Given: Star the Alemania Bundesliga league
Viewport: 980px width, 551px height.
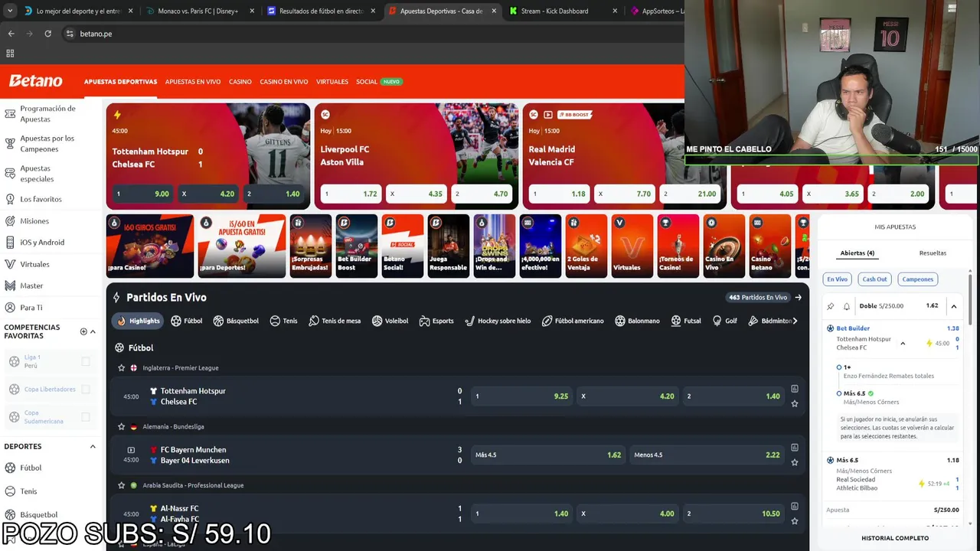Looking at the screenshot, I should (x=121, y=426).
